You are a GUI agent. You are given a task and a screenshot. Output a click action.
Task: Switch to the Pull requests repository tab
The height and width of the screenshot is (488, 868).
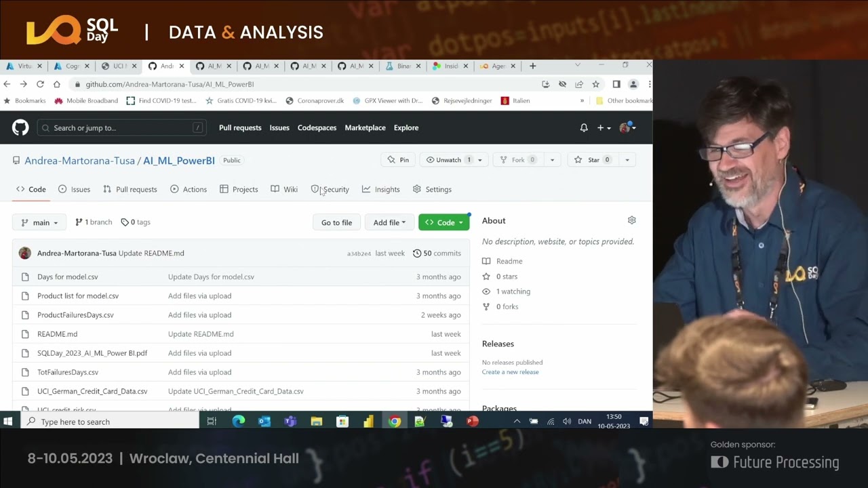click(x=130, y=189)
